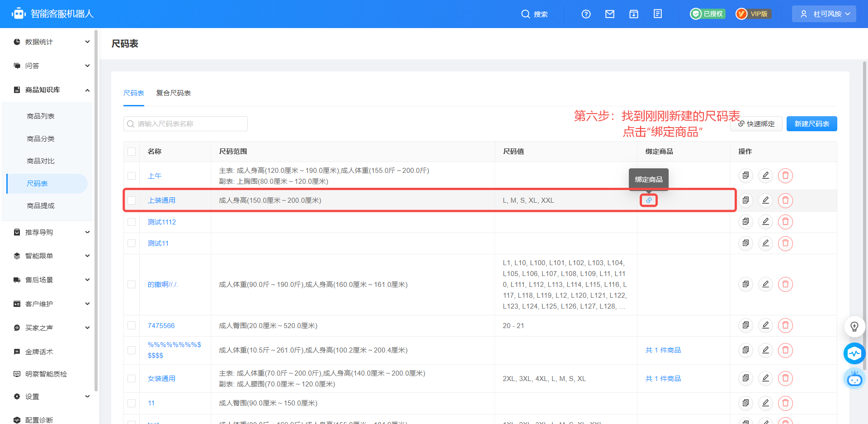Switch to the 复合尺码表 tab
The image size is (868, 424).
[173, 93]
